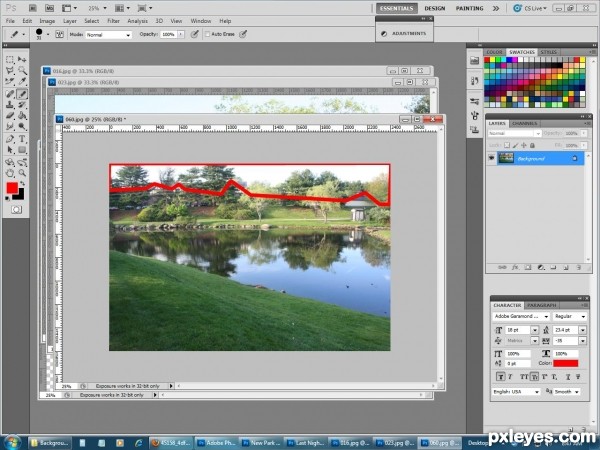
Task: Select the Lasso tool
Action: 10,70
